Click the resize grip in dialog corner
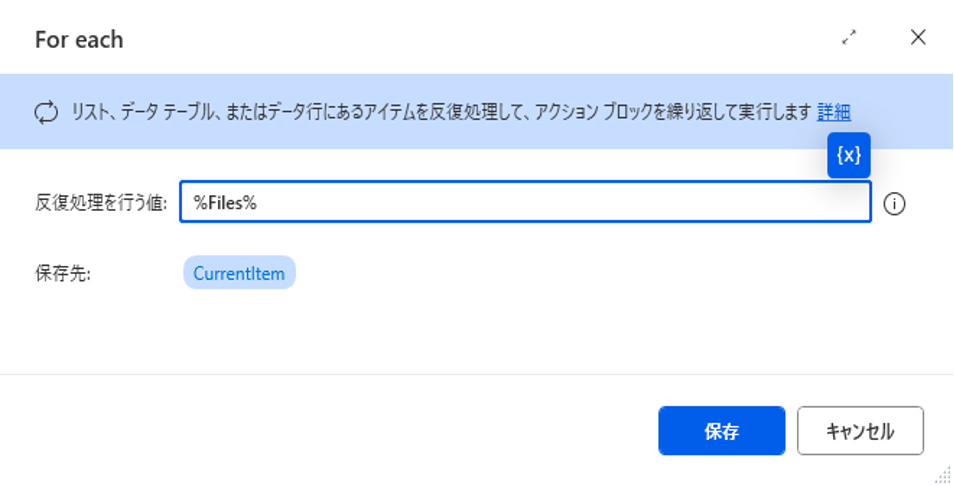 click(943, 476)
